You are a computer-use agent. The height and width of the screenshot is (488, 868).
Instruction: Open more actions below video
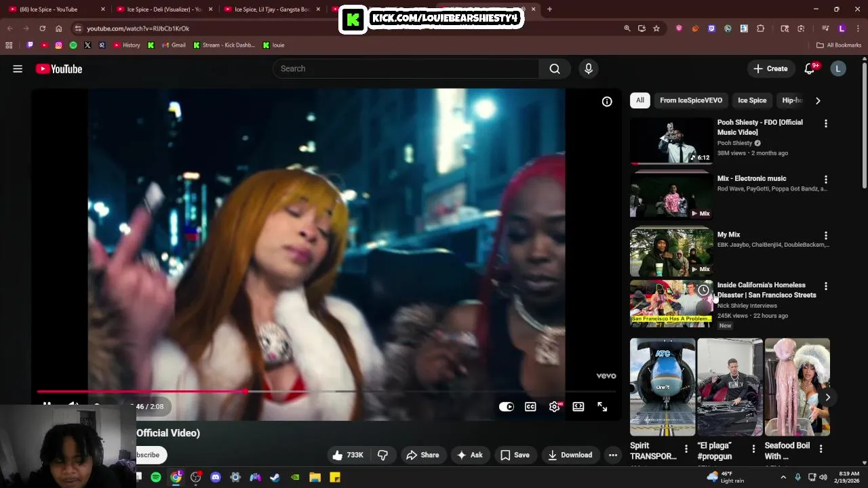coord(613,455)
